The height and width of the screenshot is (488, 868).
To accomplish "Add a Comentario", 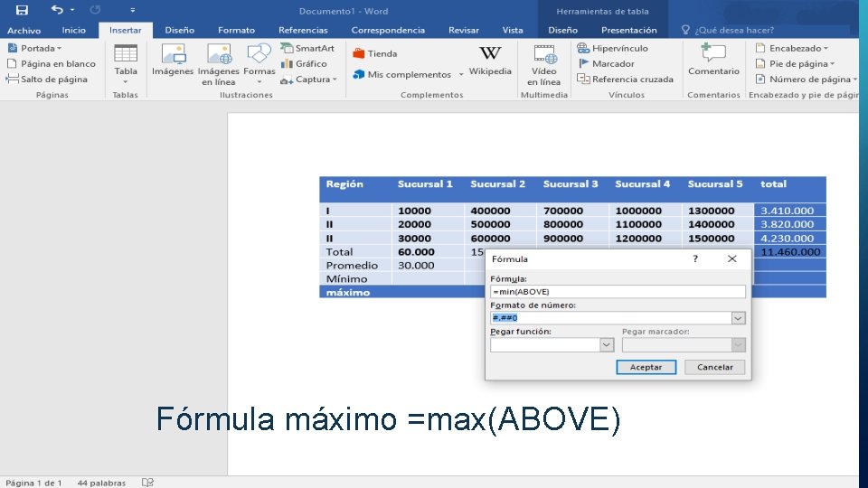I will click(713, 60).
